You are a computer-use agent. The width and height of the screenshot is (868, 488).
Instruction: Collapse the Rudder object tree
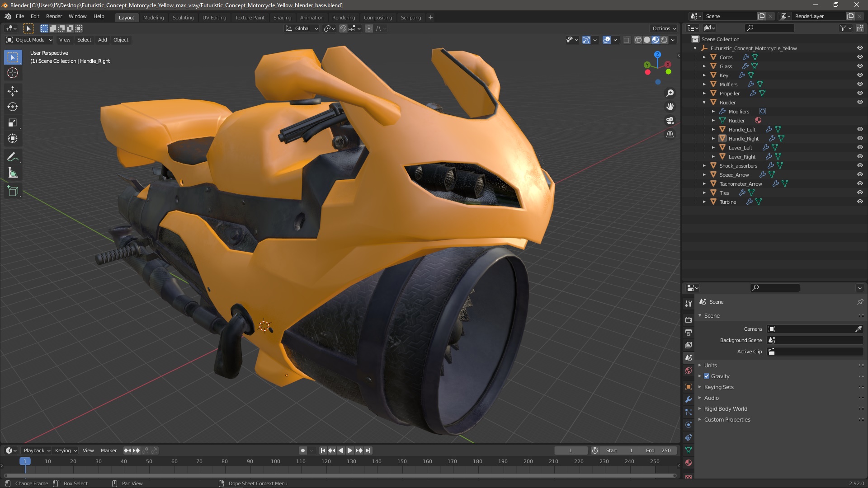pos(704,102)
